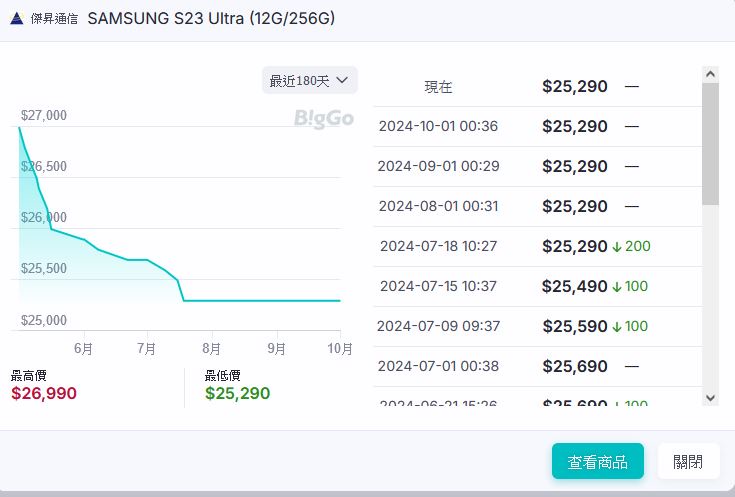Viewport: 735px width, 497px height.
Task: Click the down arrow 100 beside $25,590
Action: tap(630, 326)
